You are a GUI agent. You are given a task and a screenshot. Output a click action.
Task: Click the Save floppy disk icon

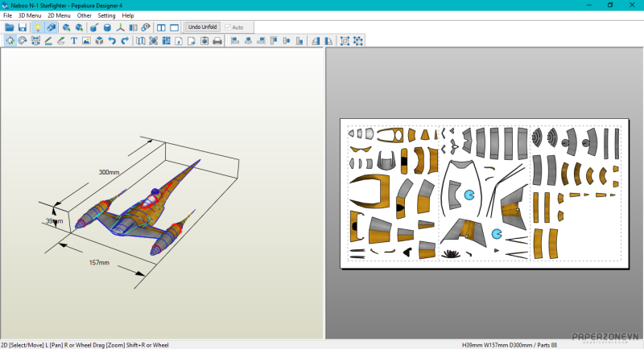tap(23, 27)
